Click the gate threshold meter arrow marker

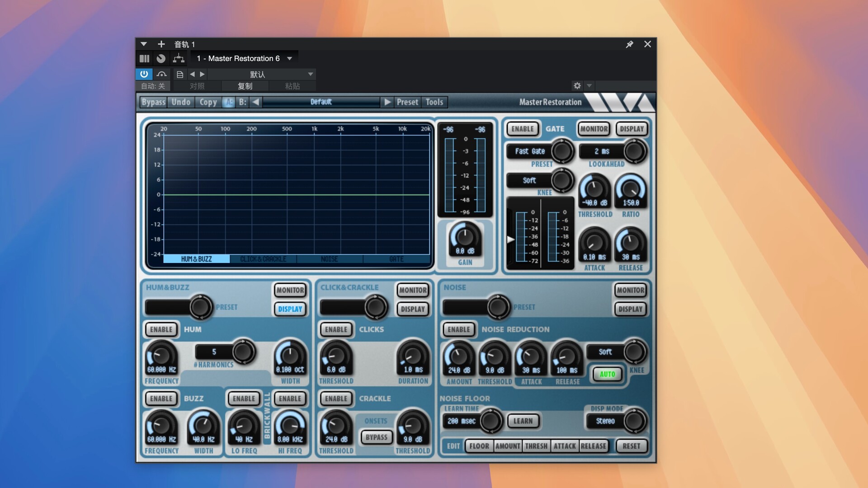[510, 239]
